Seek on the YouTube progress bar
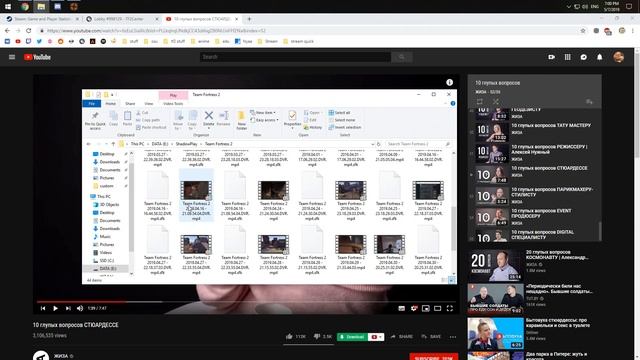This screenshot has width=640, height=360. pos(246,302)
